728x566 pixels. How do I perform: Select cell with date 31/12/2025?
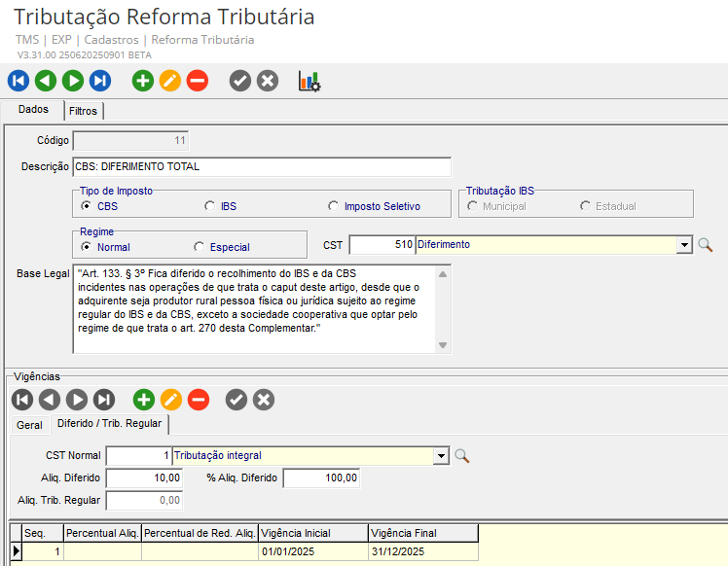coord(423,551)
